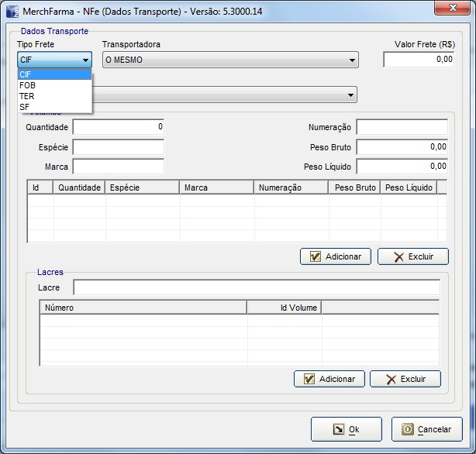Click into the Espécie text box

(118, 146)
